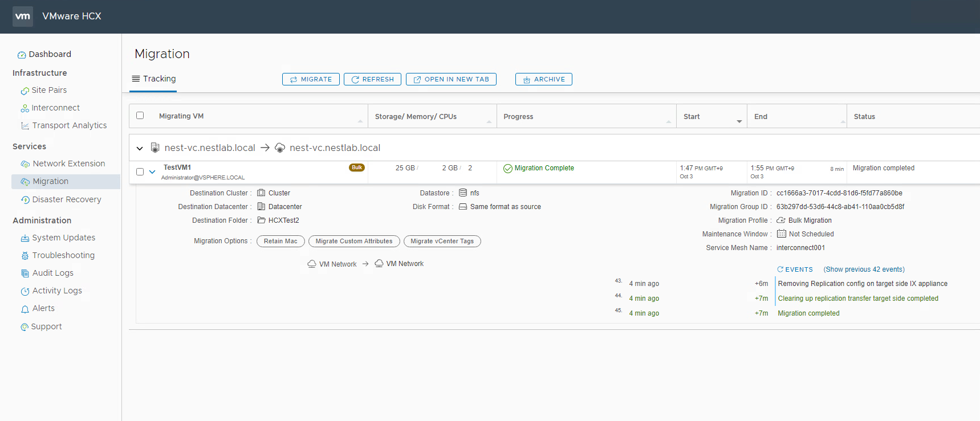This screenshot has height=421, width=980.
Task: Click the Interconnect icon
Action: [x=25, y=108]
